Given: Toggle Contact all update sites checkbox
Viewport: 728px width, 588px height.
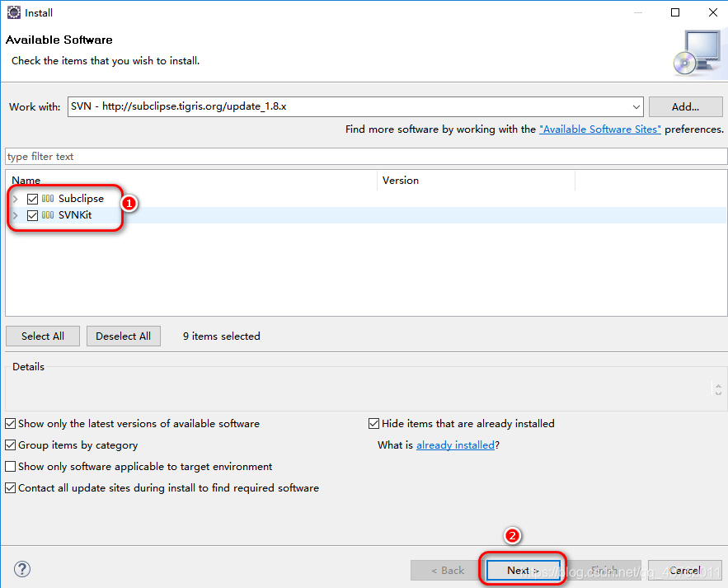Looking at the screenshot, I should point(10,487).
